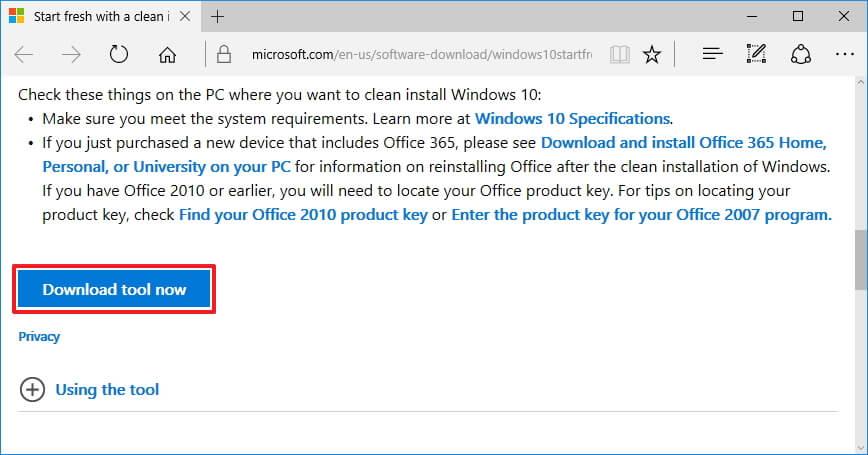The image size is (868, 455).
Task: Open Find your Office 2010 product key
Action: (x=303, y=215)
